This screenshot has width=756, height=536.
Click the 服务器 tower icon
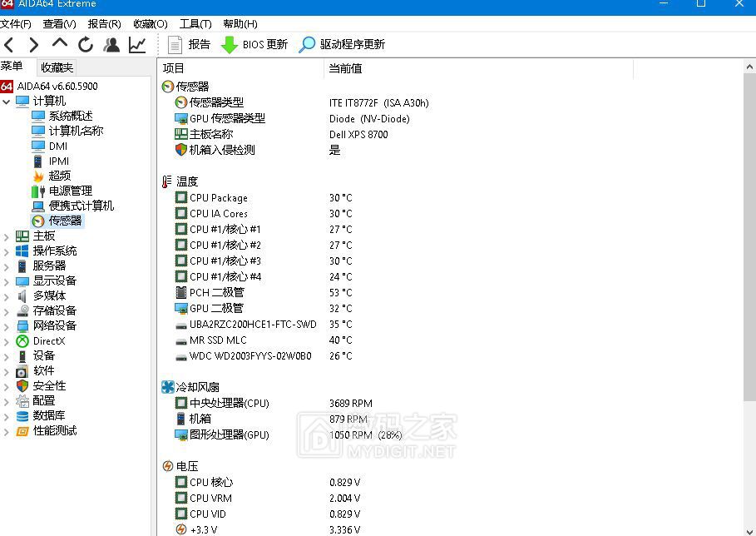tap(22, 266)
